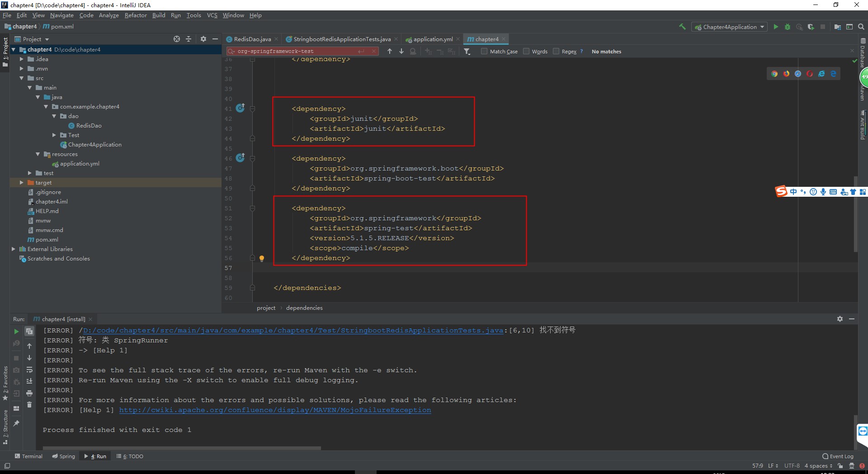Open the Refactor menu

point(135,15)
